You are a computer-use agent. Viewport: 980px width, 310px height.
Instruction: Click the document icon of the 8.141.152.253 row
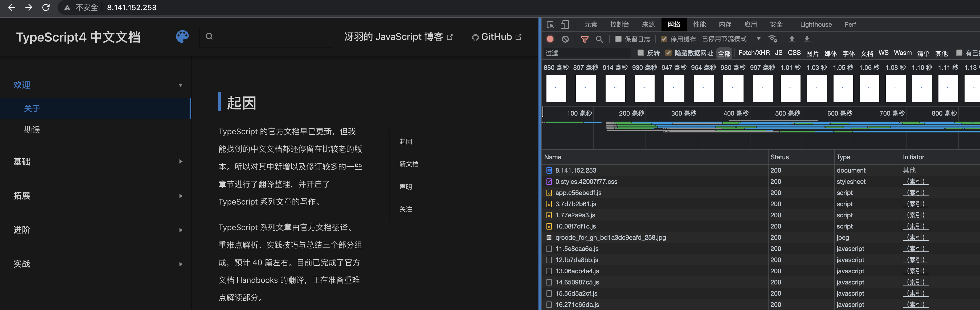549,170
